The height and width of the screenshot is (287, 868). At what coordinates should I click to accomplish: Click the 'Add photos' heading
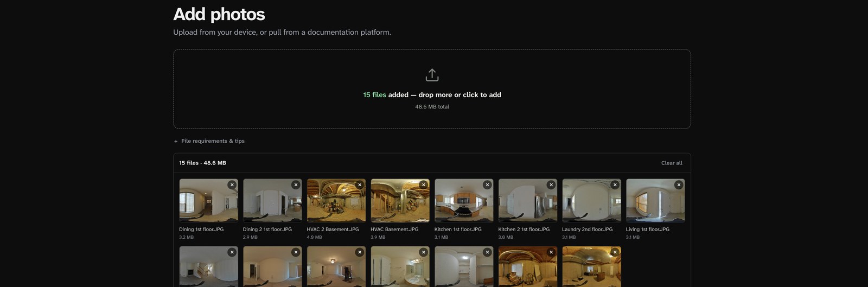tap(219, 14)
